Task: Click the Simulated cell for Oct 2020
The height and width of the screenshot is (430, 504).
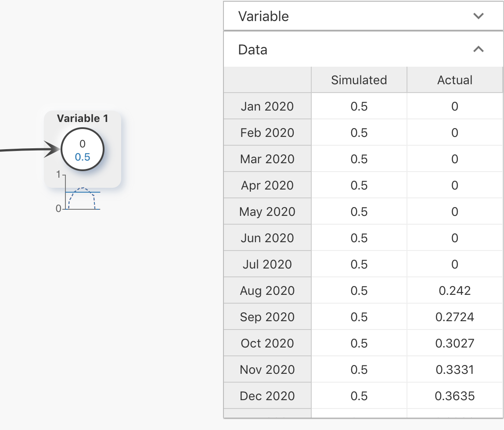Action: [x=359, y=343]
